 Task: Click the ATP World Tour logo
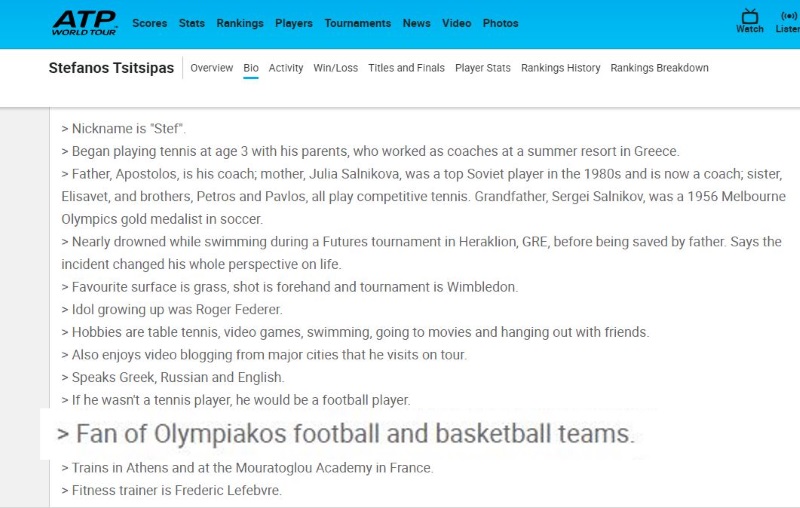pos(84,23)
